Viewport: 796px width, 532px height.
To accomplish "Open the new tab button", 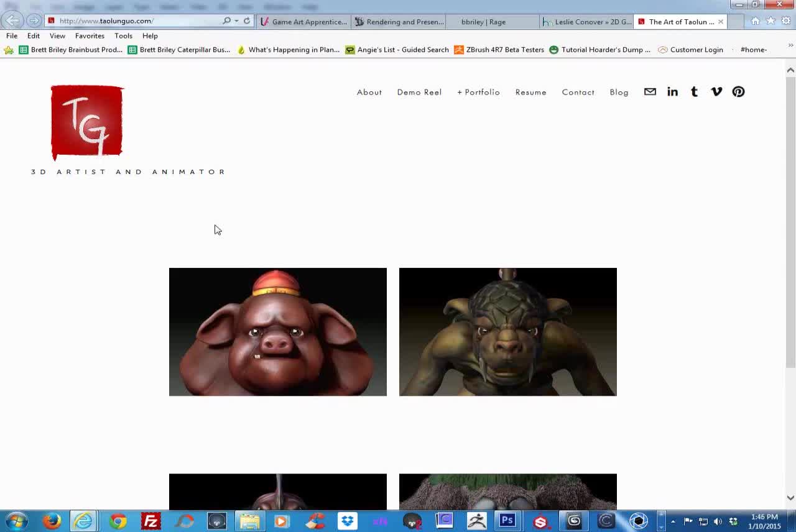I will 735,22.
